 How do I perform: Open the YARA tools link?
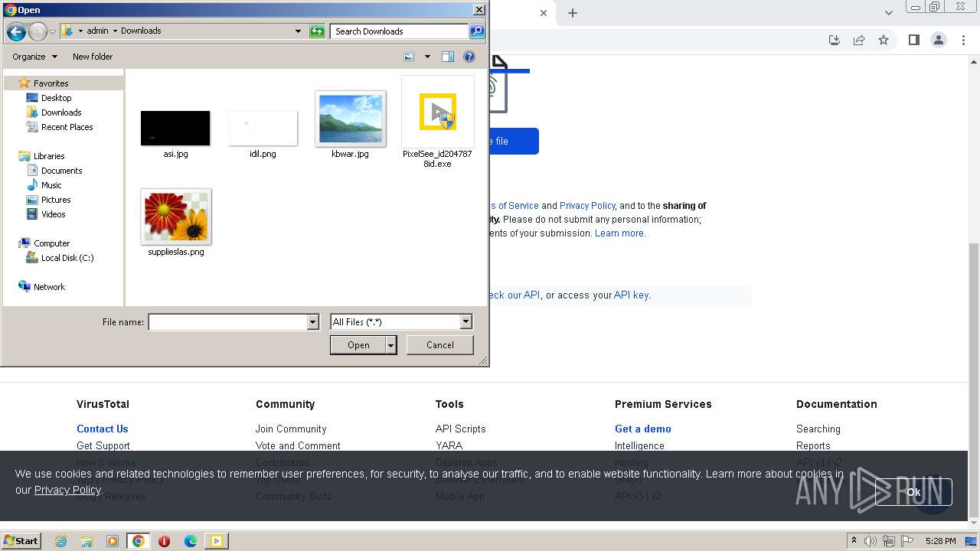[449, 446]
